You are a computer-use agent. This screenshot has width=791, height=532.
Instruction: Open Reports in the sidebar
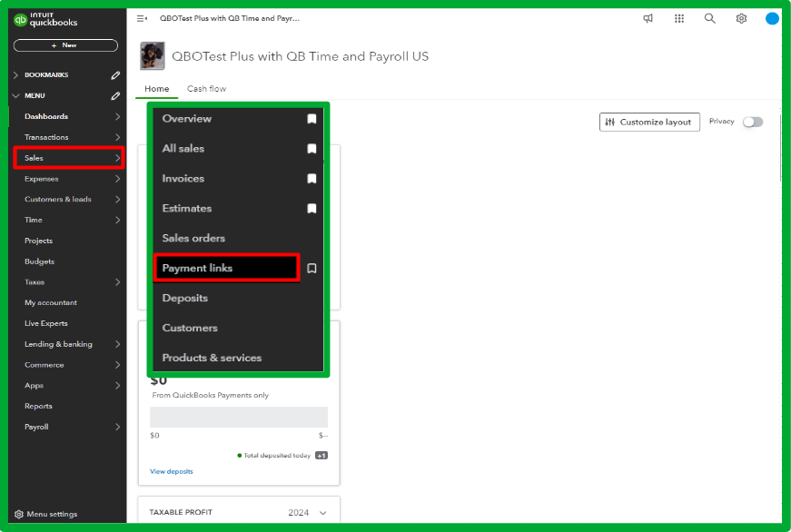(38, 406)
